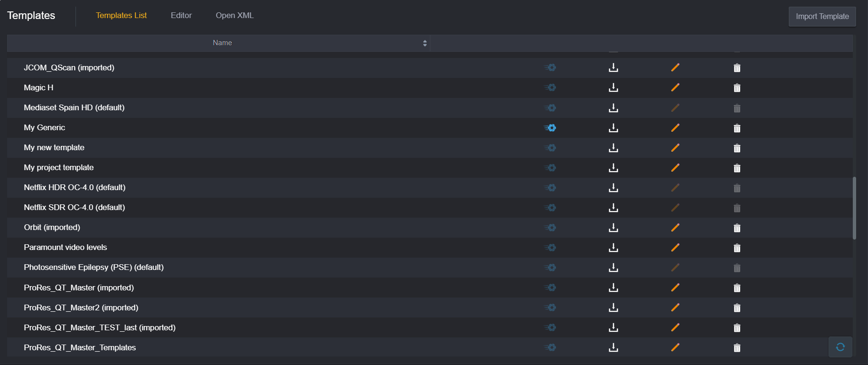Viewport: 868px width, 365px height.
Task: Select the Mediaset Spain HD (default) row
Action: pos(430,108)
